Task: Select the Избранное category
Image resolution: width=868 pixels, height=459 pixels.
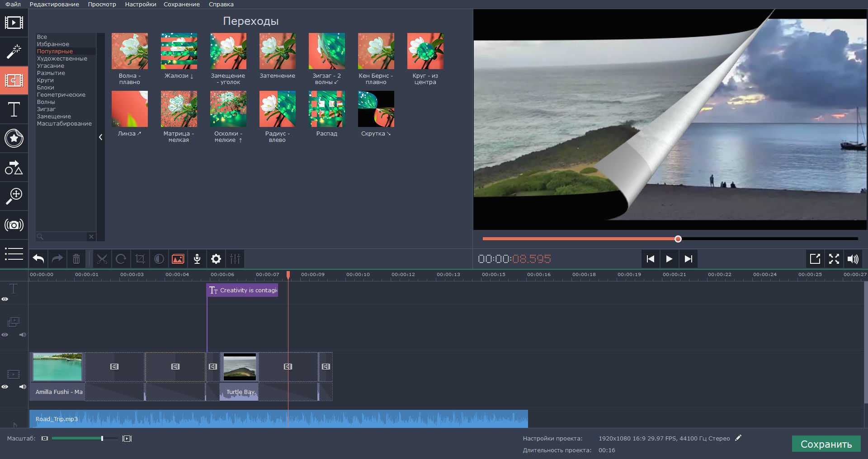Action: [x=53, y=44]
